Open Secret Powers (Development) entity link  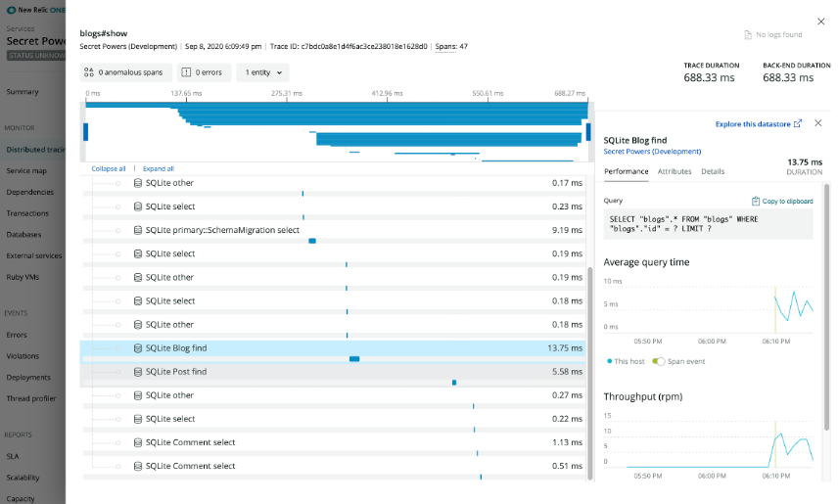(652, 152)
